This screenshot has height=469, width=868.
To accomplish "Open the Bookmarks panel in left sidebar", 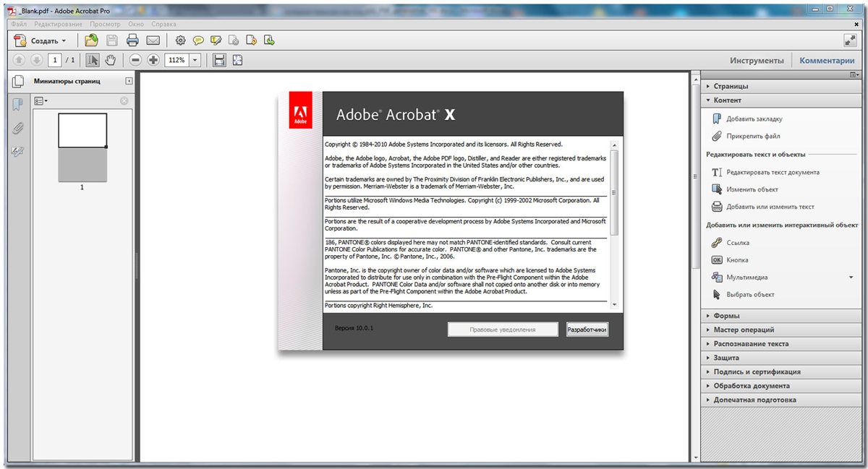I will [18, 106].
